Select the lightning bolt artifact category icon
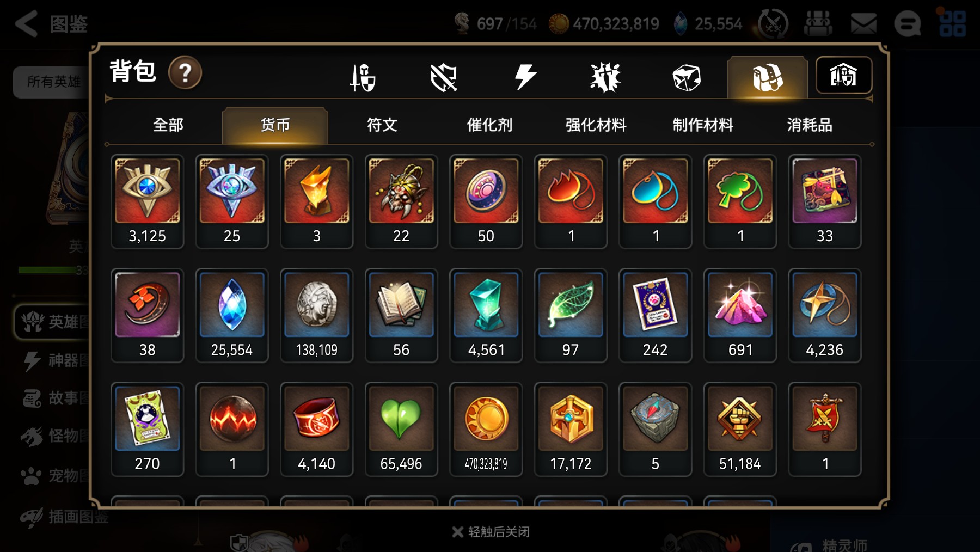Screen dimensions: 980x552 click(x=525, y=77)
